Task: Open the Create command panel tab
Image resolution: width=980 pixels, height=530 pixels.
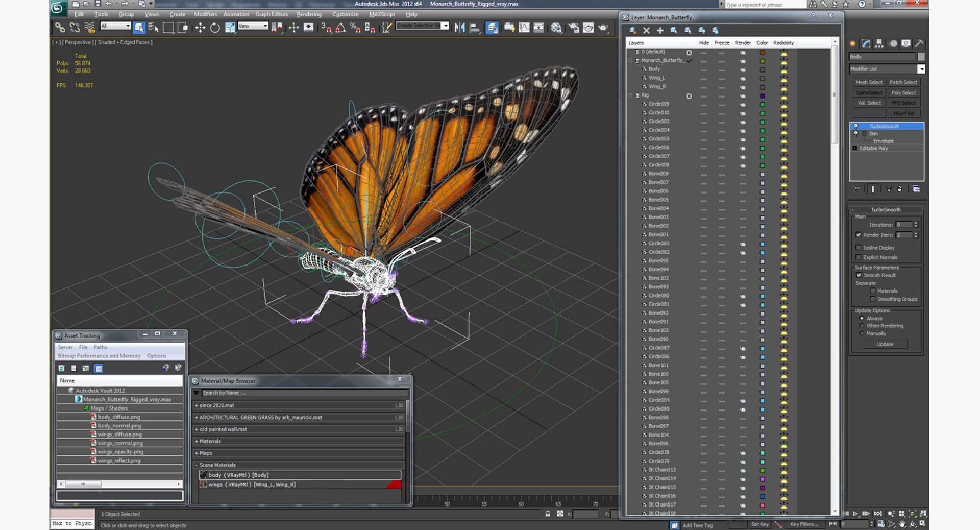Action: (853, 43)
